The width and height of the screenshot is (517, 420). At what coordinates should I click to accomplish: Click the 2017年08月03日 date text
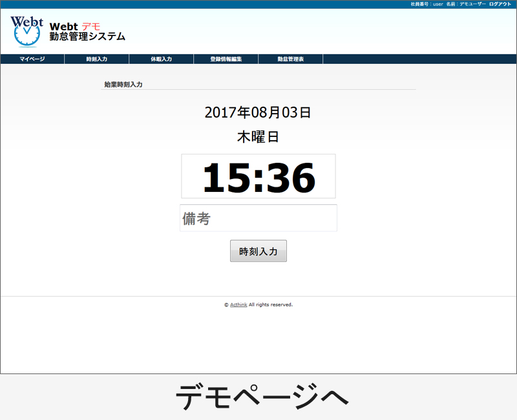point(258,112)
